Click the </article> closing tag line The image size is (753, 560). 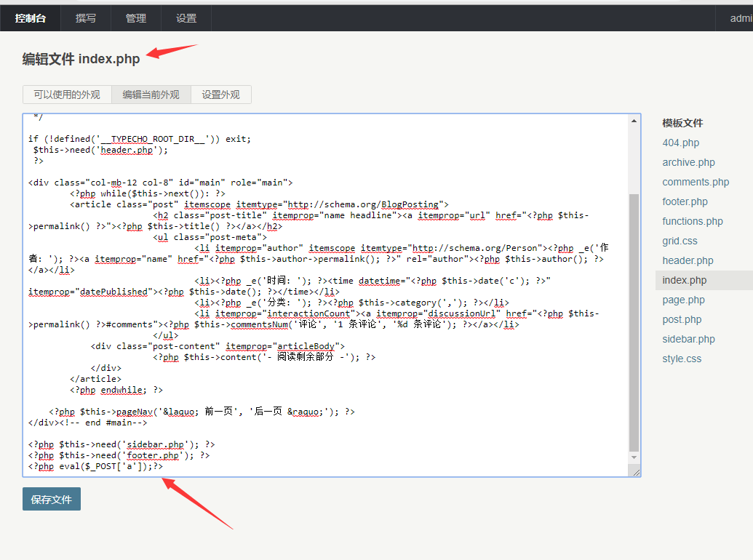tap(95, 379)
